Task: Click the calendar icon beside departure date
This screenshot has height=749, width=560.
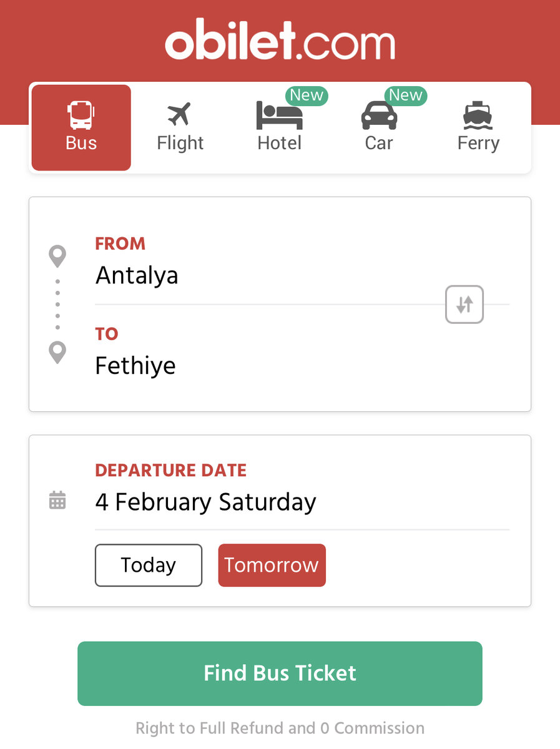Action: (x=57, y=501)
